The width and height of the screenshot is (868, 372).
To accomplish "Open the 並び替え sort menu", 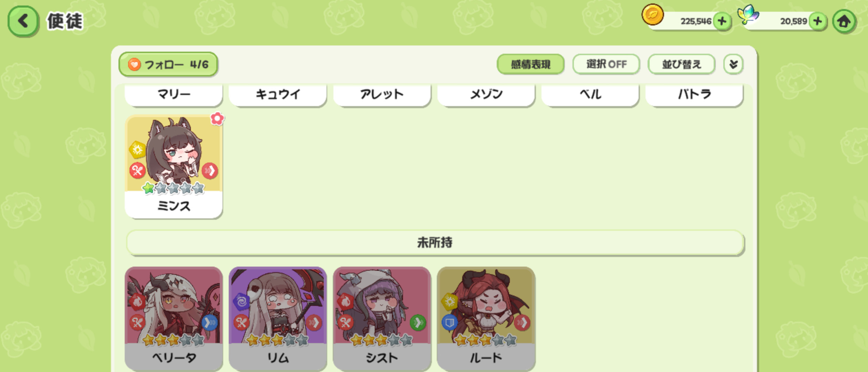I will click(x=681, y=64).
